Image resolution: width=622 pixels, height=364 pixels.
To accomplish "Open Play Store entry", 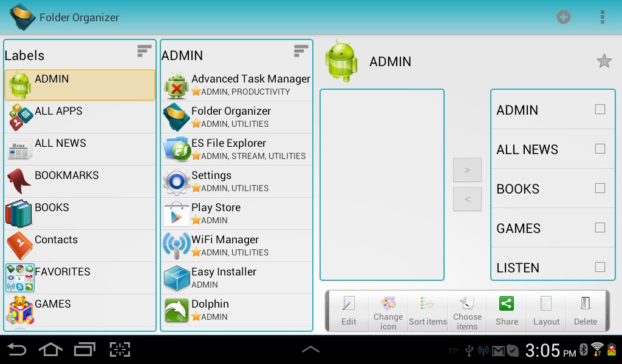I will click(237, 214).
